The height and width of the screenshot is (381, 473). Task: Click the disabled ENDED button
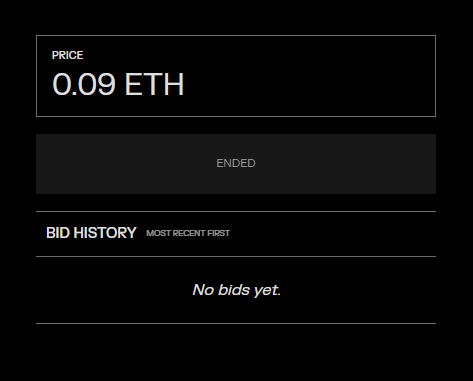click(x=236, y=164)
